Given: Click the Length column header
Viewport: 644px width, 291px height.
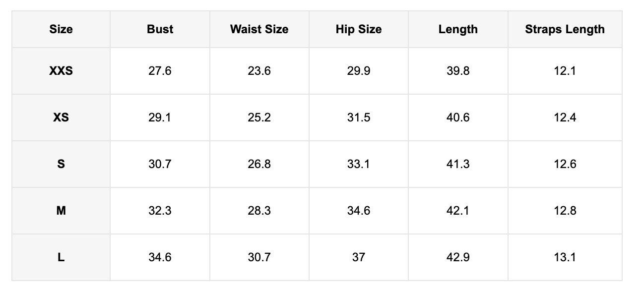Looking at the screenshot, I should [458, 29].
